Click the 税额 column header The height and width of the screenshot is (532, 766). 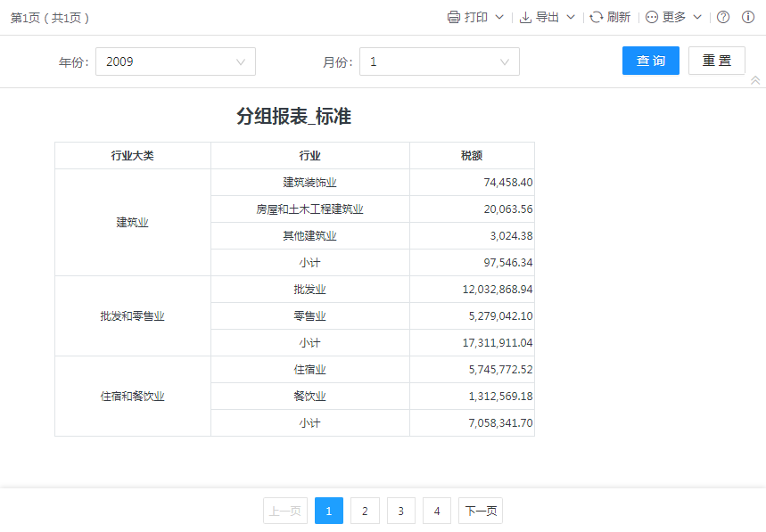point(472,155)
